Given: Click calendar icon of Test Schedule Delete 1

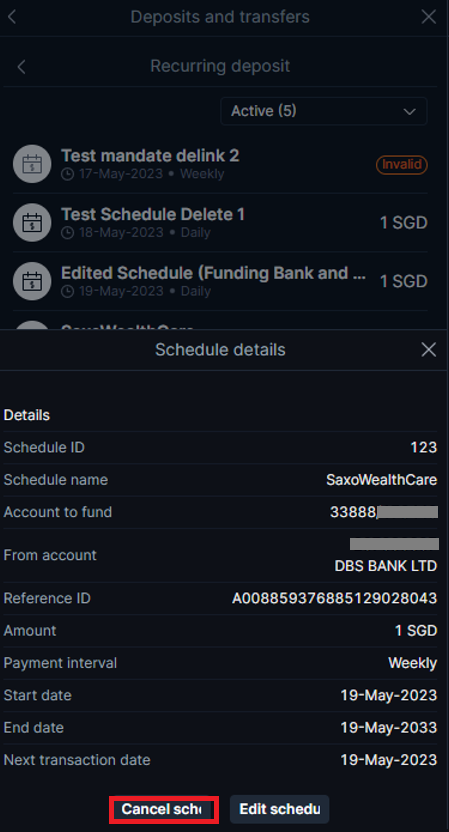Looking at the screenshot, I should [32, 223].
